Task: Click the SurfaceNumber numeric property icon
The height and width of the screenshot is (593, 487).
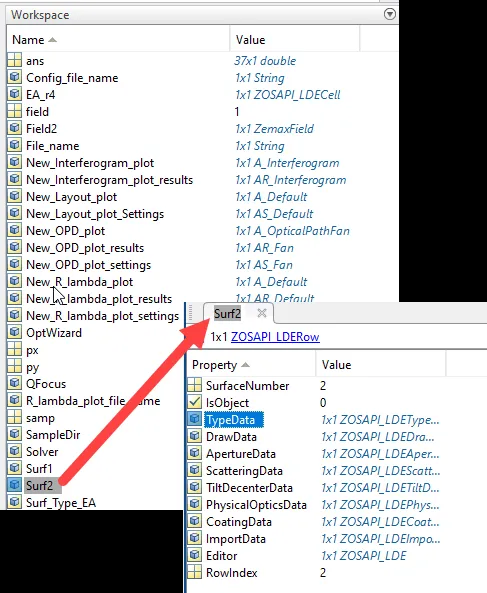Action: click(195, 385)
